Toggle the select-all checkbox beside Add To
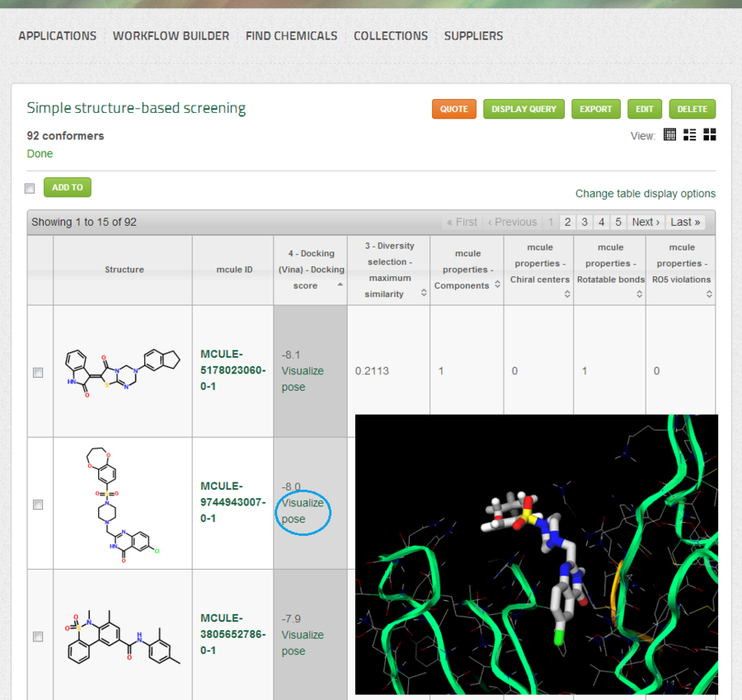The width and height of the screenshot is (742, 700). 30,188
